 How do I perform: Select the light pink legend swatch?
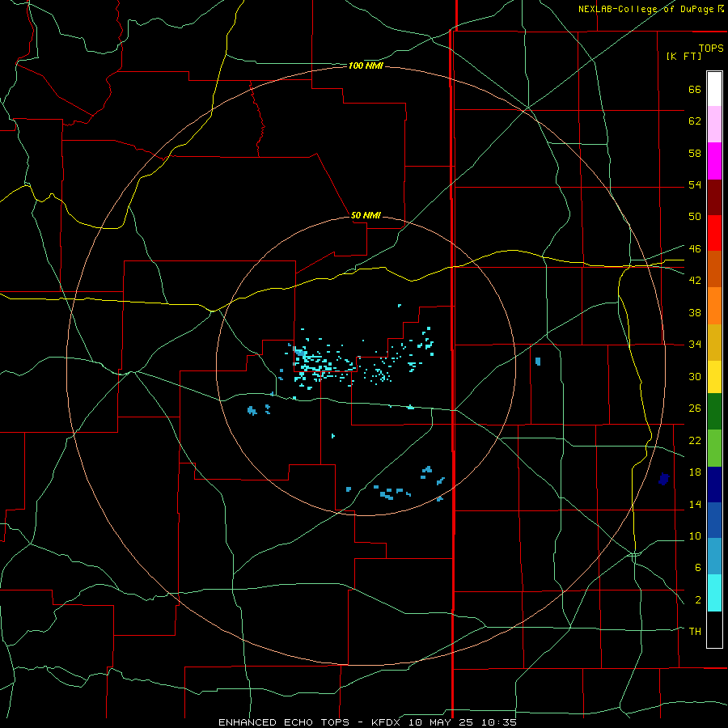[714, 124]
